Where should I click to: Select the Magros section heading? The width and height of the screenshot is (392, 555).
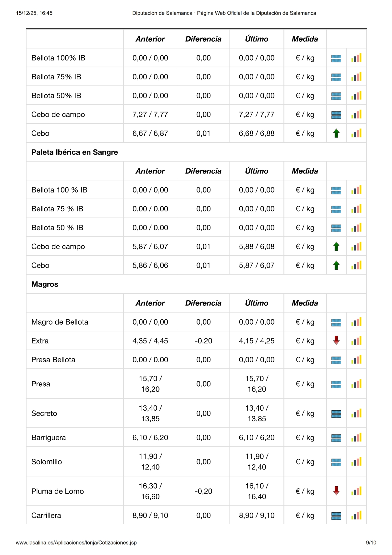[45, 284]
